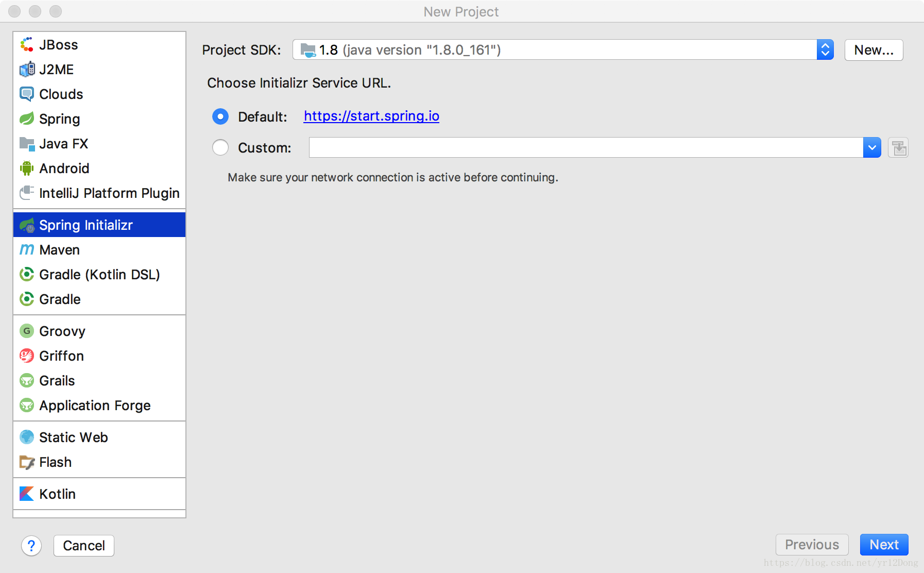Click the Next button
The width and height of the screenshot is (924, 573).
click(884, 545)
